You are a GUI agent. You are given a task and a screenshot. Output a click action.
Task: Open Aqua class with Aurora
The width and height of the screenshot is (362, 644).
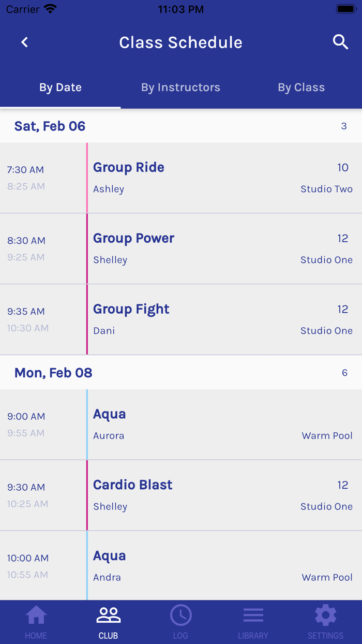tap(222, 425)
